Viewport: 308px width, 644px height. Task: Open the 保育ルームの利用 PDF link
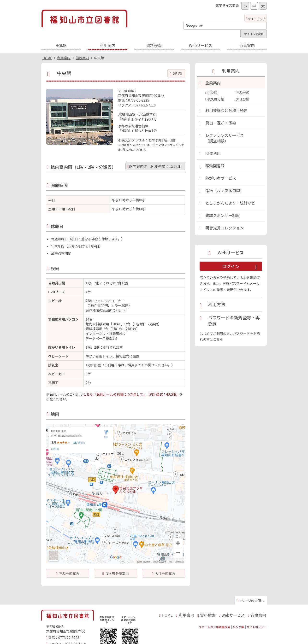[131, 394]
